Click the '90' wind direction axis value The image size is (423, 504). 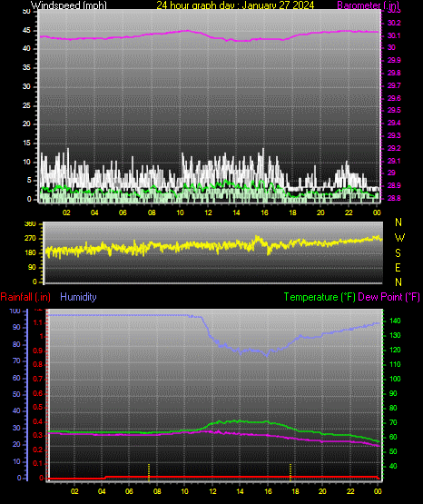(32, 267)
